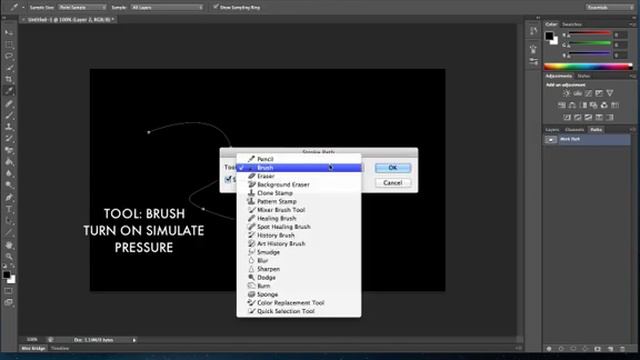Toggle the Show Sampling Ring checkbox
The height and width of the screenshot is (360, 640).
216,7
